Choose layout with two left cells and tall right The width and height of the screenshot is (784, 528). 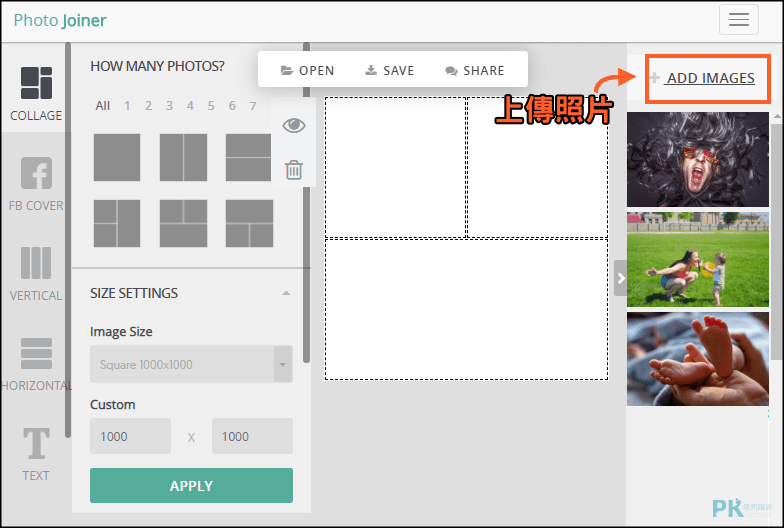pos(117,223)
